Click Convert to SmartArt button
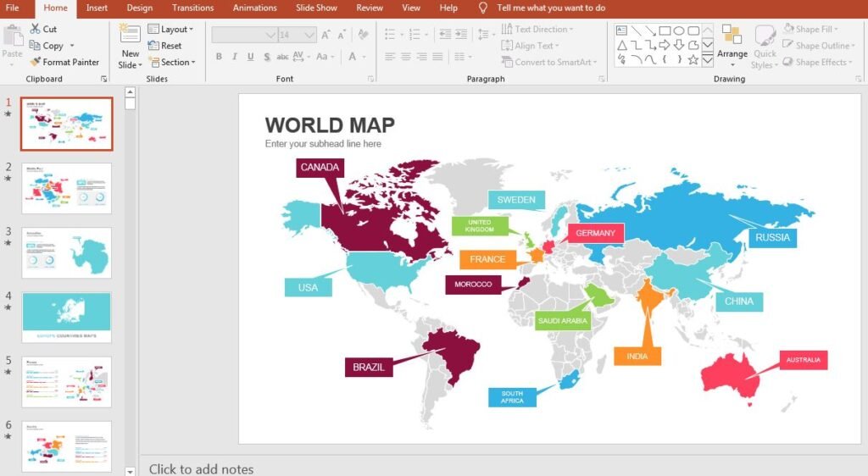This screenshot has width=868, height=476. 549,62
